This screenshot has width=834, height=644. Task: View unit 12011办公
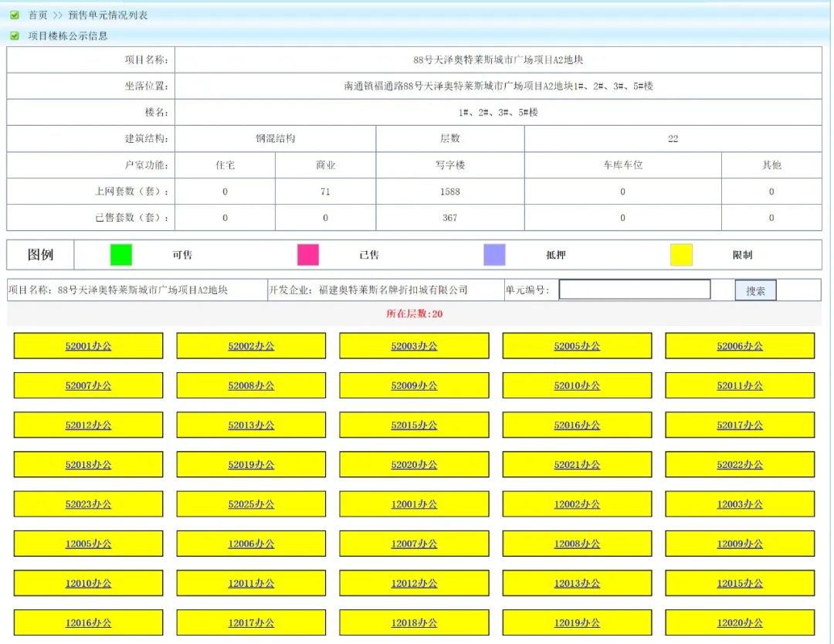pyautogui.click(x=251, y=583)
